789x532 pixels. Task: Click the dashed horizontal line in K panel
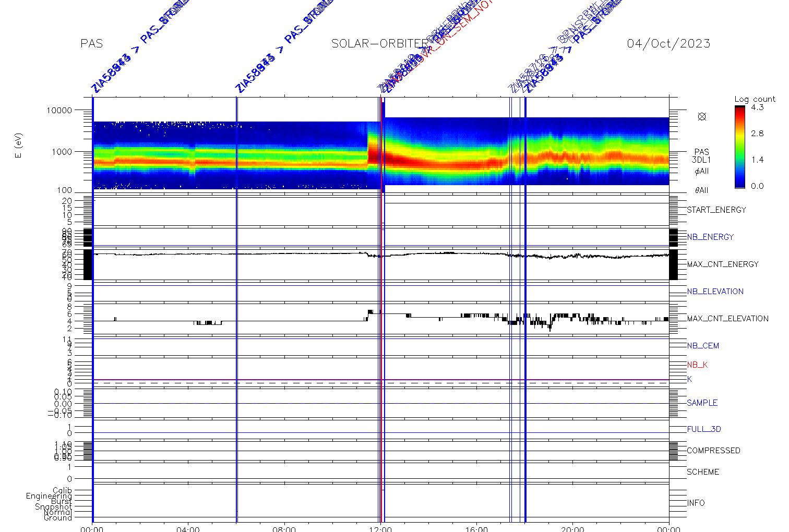click(381, 383)
